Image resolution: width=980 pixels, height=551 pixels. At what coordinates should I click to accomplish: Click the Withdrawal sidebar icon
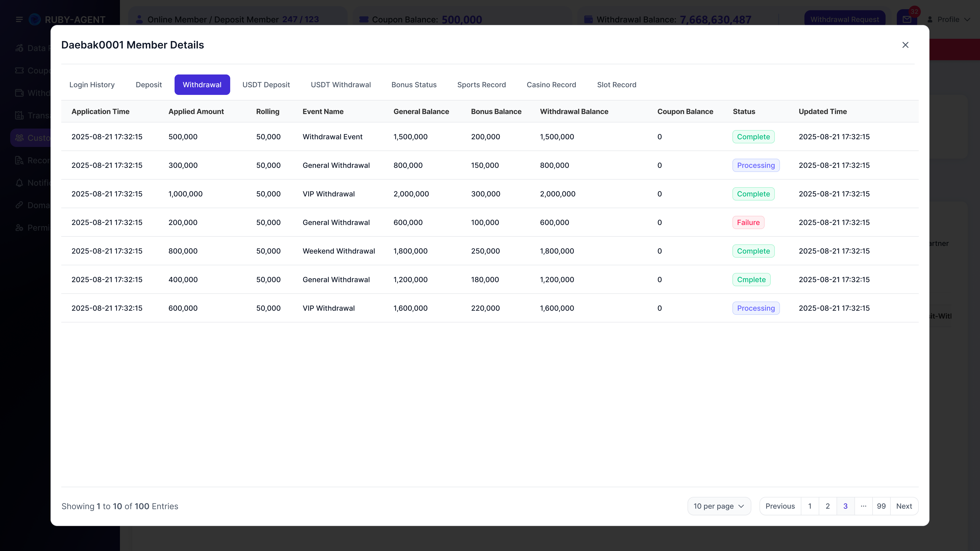19,93
